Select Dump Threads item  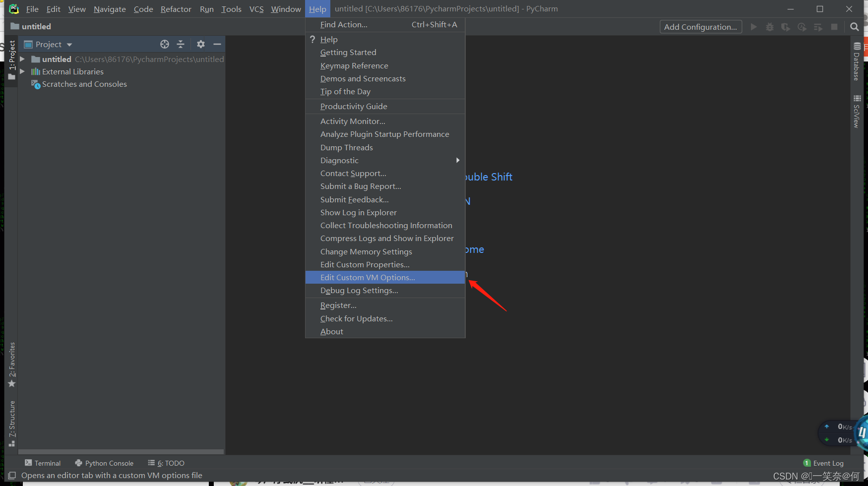[x=385, y=147]
